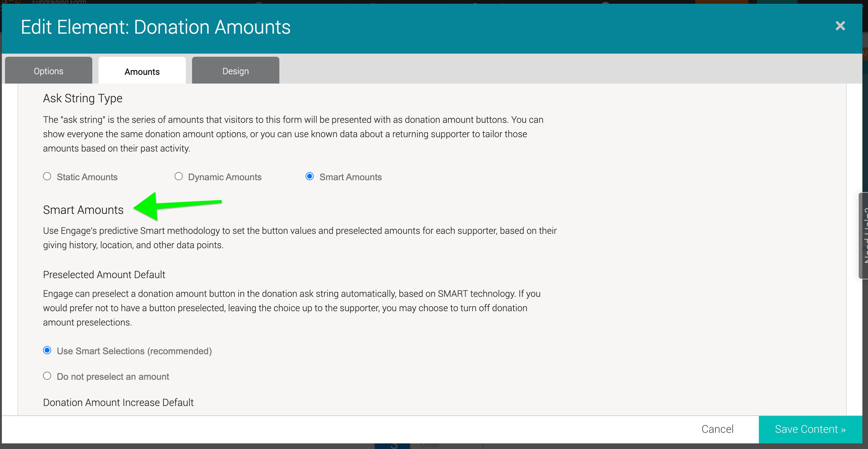The image size is (868, 449).
Task: Close the Edit Element dialog with X
Action: tap(840, 26)
